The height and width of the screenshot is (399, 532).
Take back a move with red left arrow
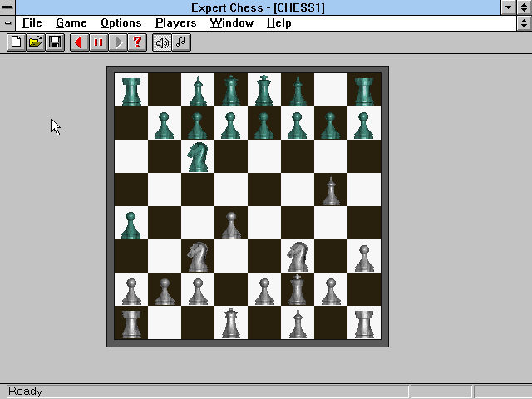[80, 42]
